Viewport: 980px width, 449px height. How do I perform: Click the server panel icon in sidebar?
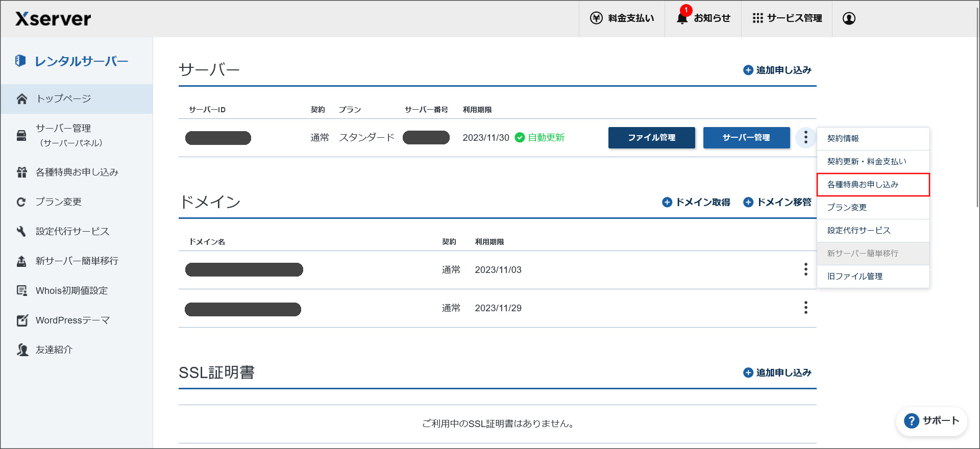coord(21,135)
